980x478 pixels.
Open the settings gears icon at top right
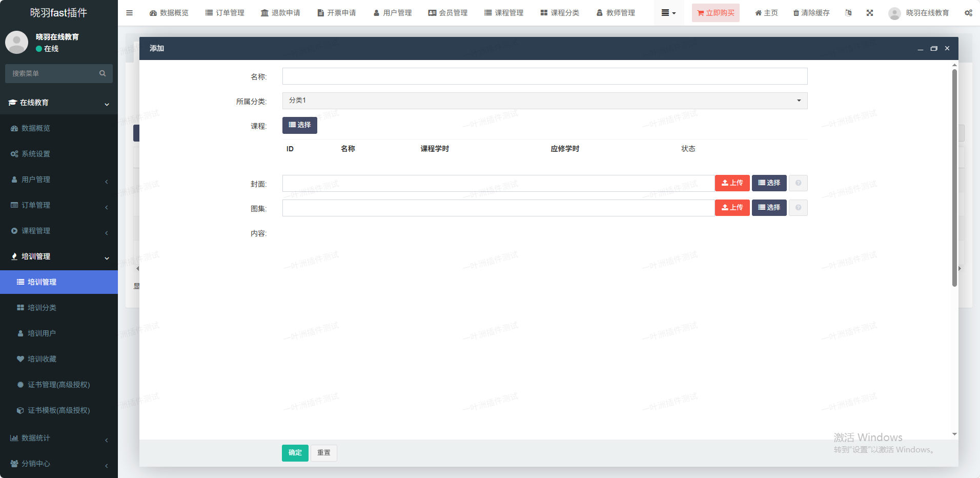point(968,13)
